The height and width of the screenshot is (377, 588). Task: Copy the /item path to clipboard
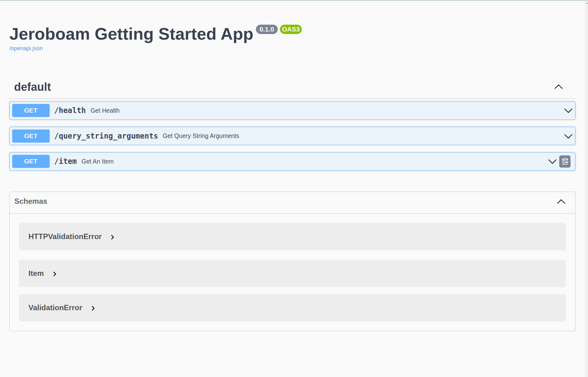pos(565,161)
